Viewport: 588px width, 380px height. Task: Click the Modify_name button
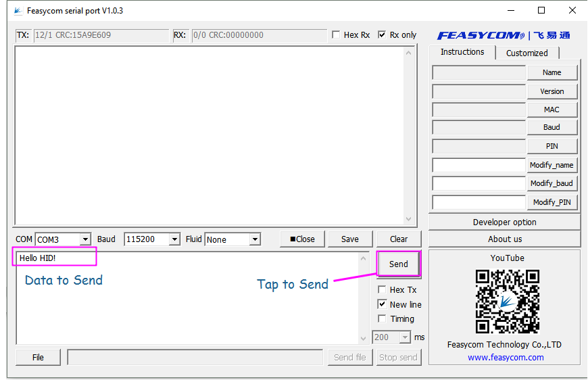point(552,165)
